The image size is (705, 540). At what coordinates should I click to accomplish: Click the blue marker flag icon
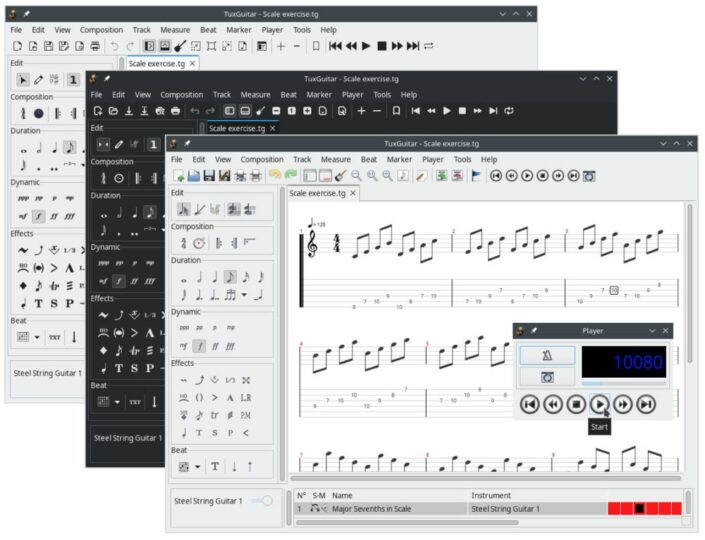pyautogui.click(x=475, y=175)
